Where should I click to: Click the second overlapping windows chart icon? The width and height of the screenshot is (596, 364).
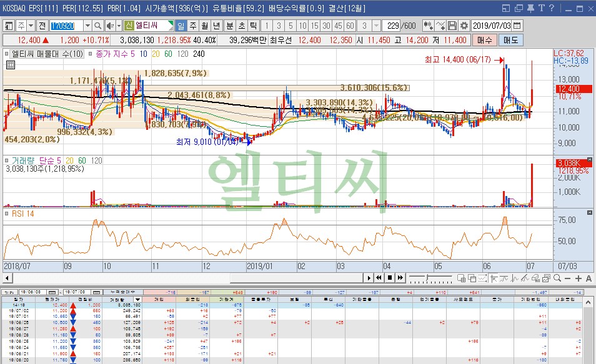pos(472,278)
